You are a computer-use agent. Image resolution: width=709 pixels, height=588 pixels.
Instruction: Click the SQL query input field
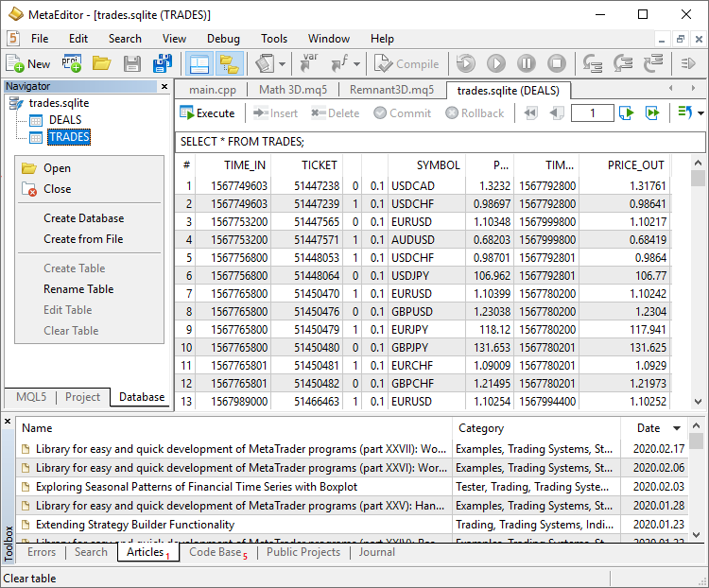click(440, 141)
